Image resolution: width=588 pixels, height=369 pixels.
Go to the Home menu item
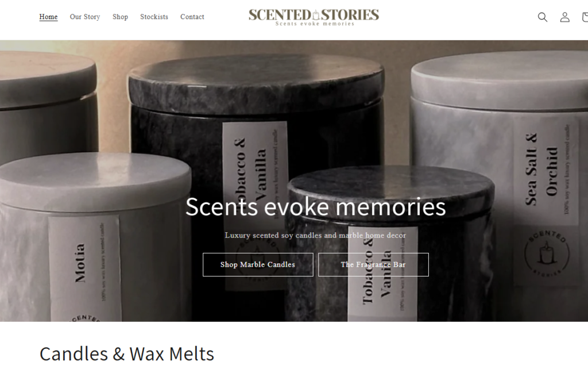click(48, 17)
